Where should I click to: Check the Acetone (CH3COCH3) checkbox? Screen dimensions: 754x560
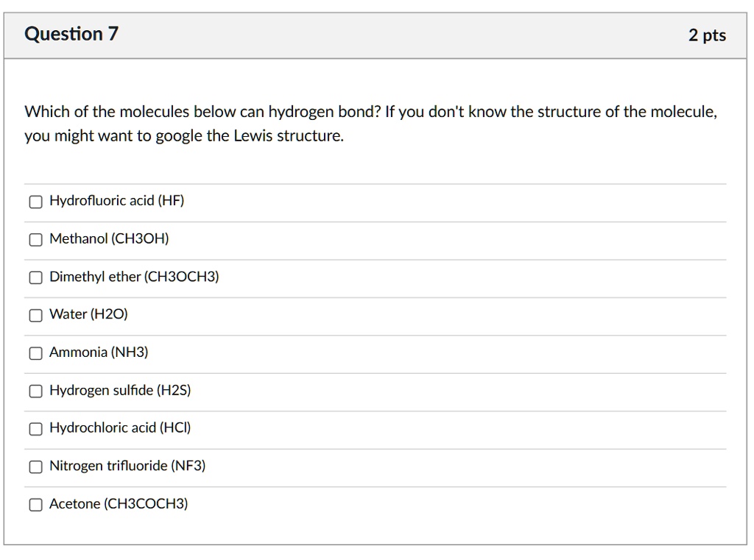[x=35, y=505]
